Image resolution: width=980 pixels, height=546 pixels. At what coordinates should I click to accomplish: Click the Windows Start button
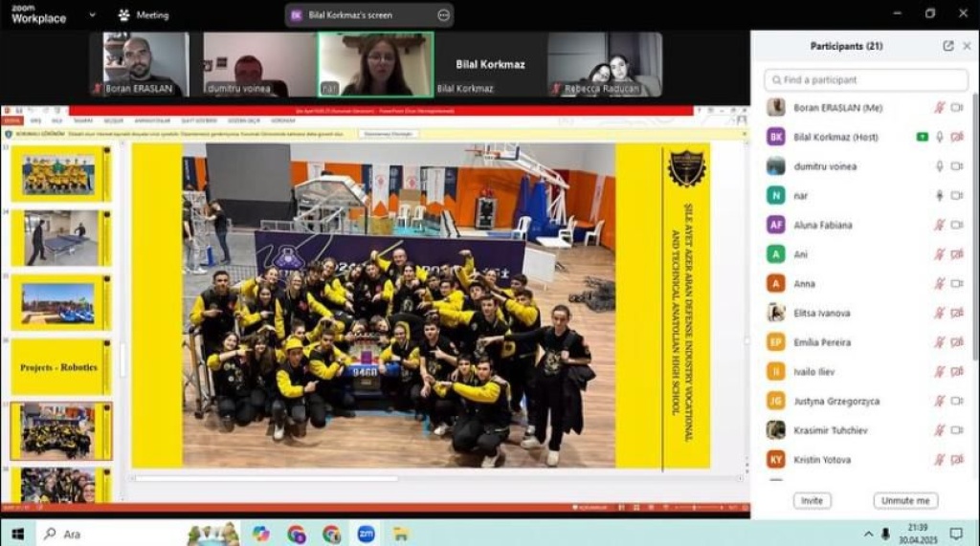pyautogui.click(x=16, y=534)
